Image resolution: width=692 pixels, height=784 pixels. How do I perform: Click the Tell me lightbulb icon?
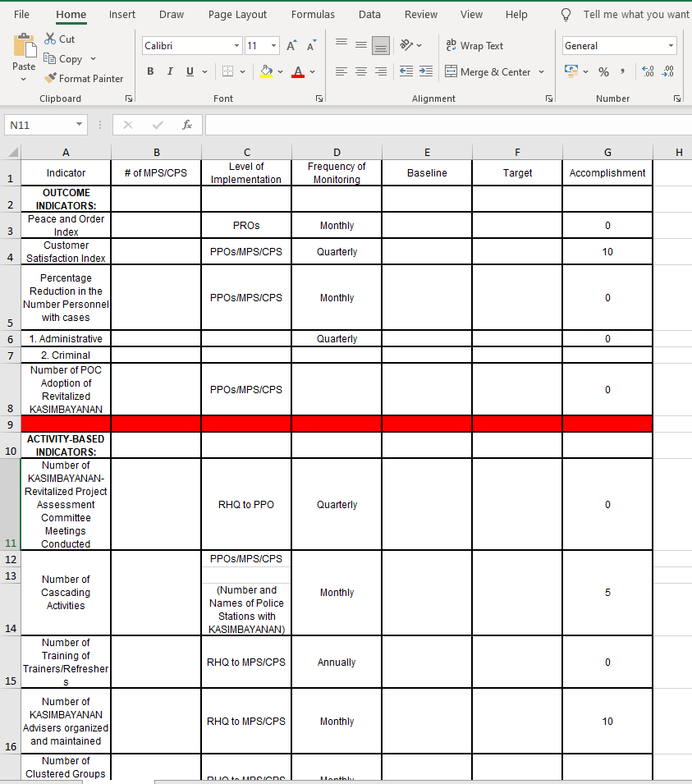click(x=566, y=15)
